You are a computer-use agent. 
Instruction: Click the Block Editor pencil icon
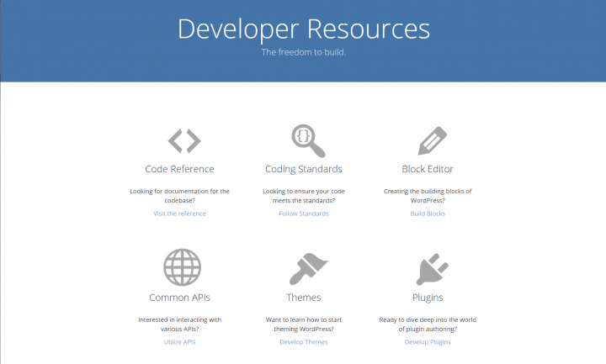tap(430, 140)
